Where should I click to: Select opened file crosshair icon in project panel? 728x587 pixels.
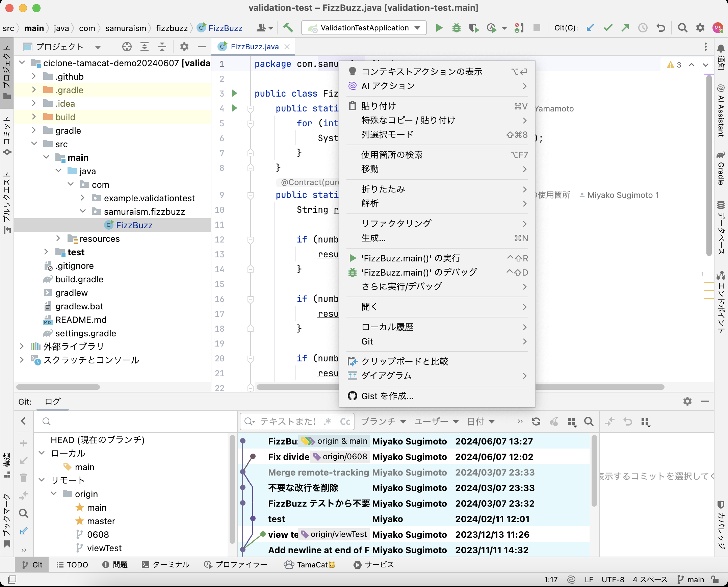[127, 47]
